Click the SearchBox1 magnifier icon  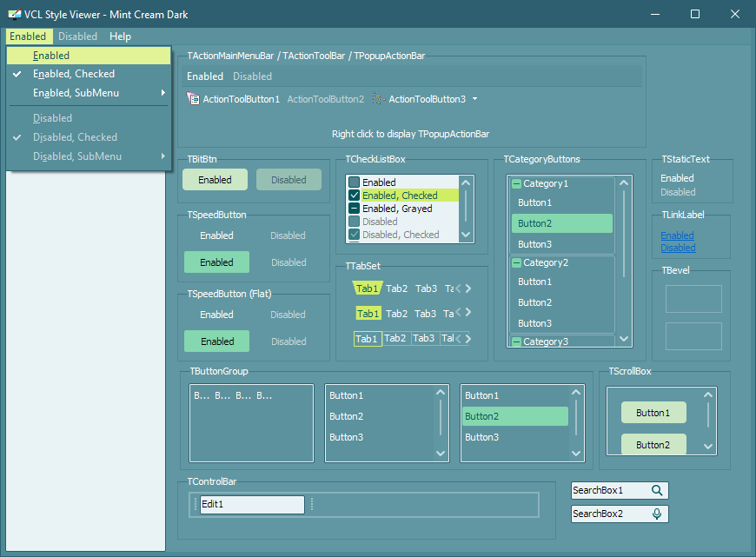[657, 490]
